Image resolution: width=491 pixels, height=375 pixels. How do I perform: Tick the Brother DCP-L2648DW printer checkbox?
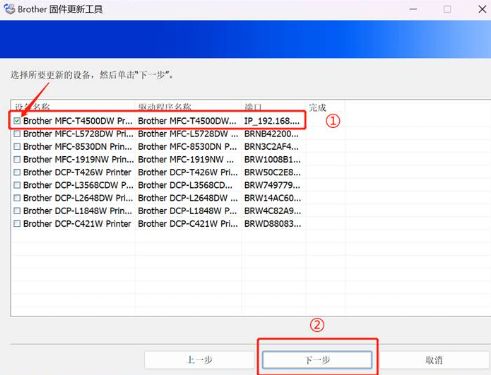[x=17, y=198]
